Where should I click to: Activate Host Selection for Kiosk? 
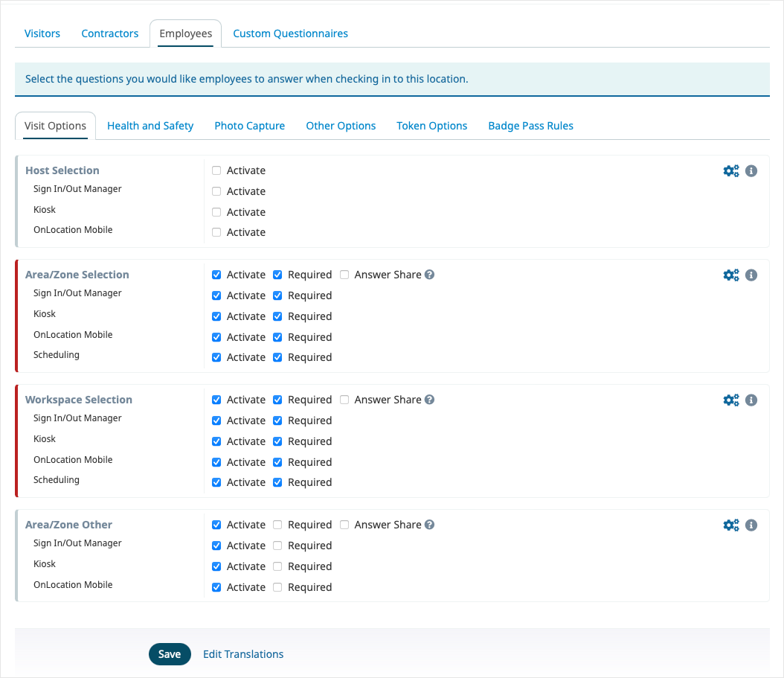click(216, 212)
